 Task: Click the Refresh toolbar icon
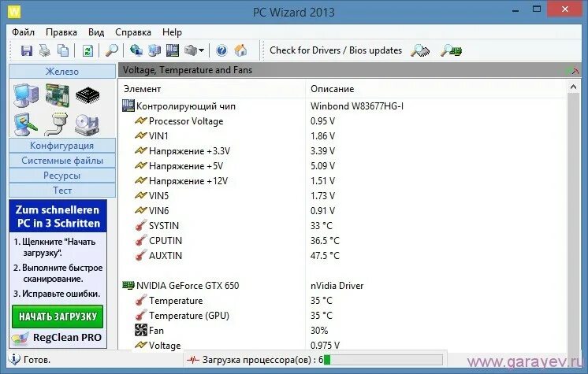87,50
